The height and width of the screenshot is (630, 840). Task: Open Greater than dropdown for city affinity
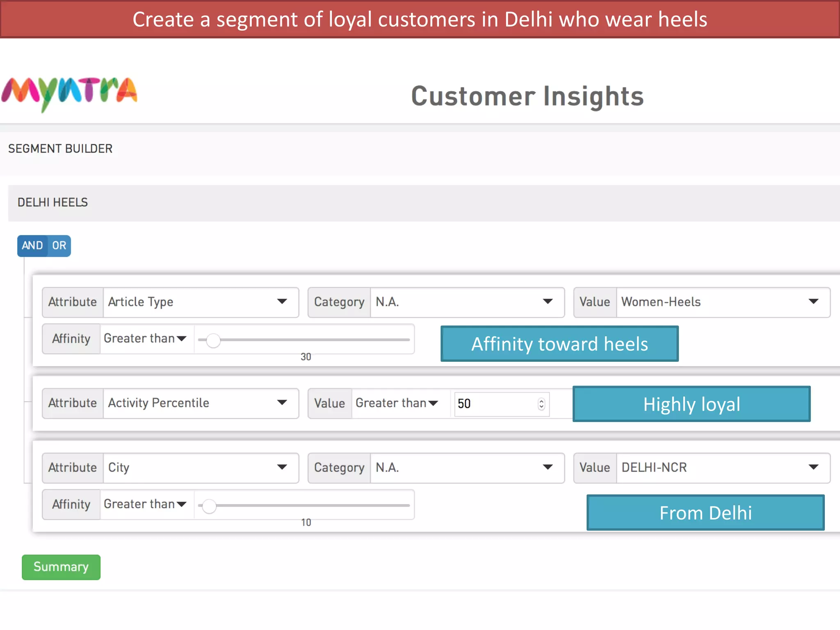(146, 504)
